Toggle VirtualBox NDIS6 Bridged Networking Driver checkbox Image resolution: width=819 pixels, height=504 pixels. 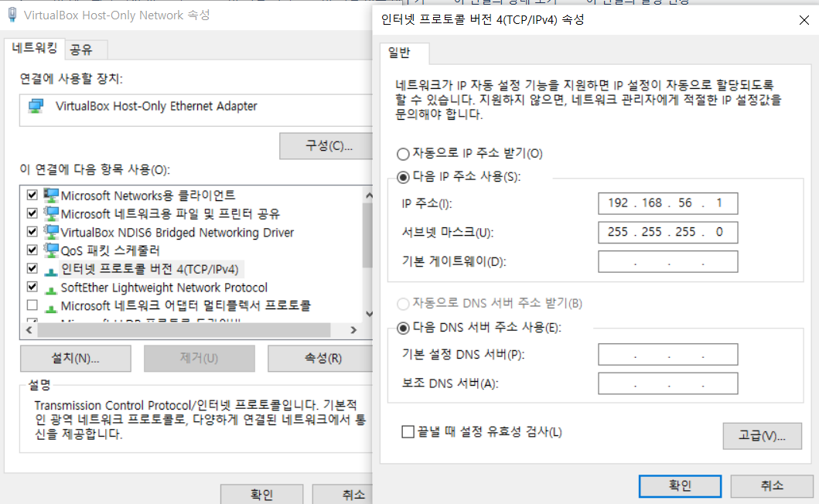(x=32, y=231)
